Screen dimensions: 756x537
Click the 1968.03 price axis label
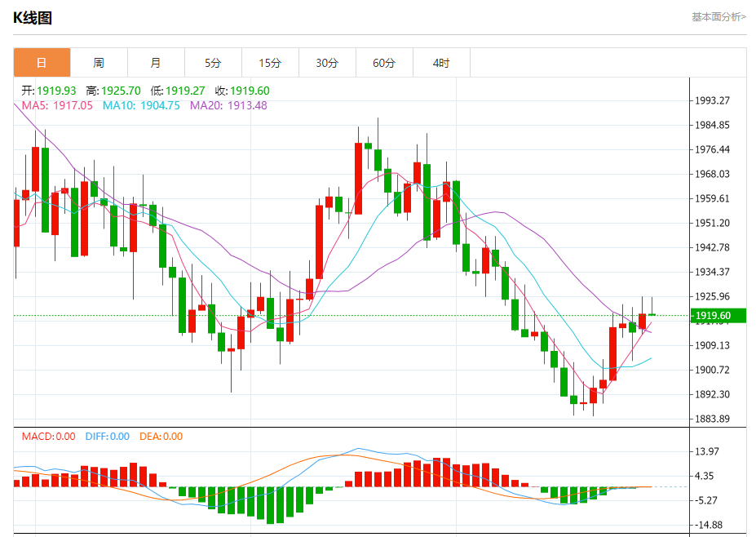coord(712,174)
